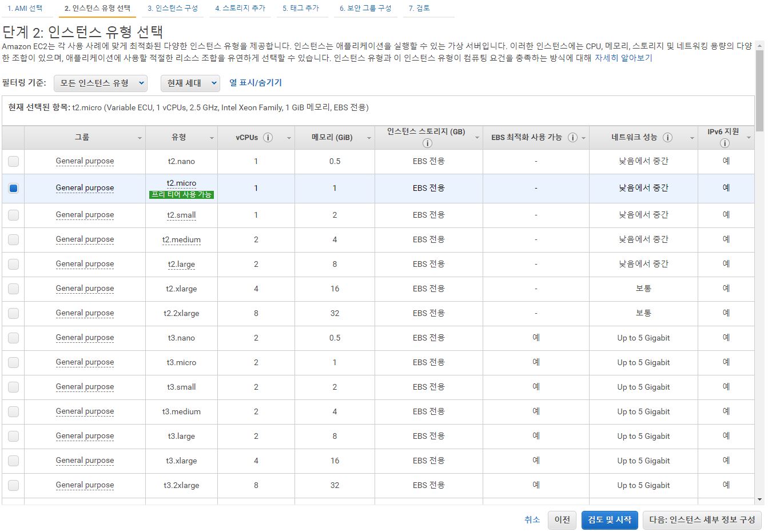Viewport: 768px width, 532px height.
Task: Click 다음: 인스턴스 세부 정보 구성 button
Action: click(702, 519)
